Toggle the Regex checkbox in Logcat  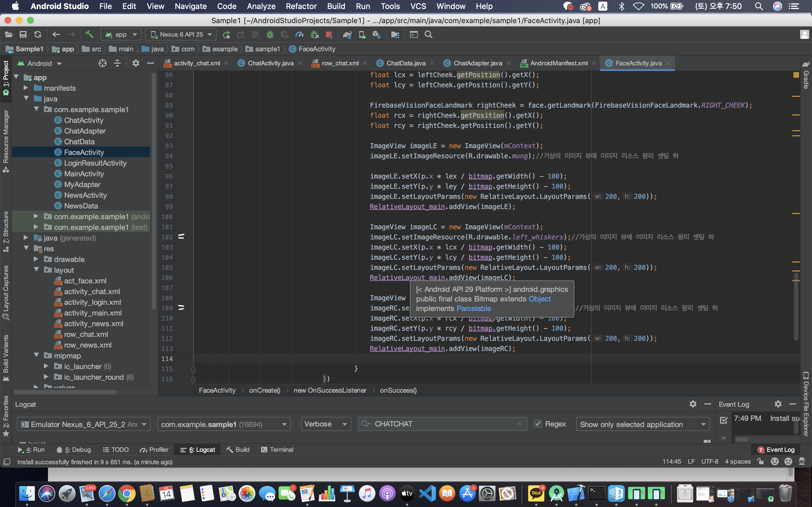coord(538,424)
